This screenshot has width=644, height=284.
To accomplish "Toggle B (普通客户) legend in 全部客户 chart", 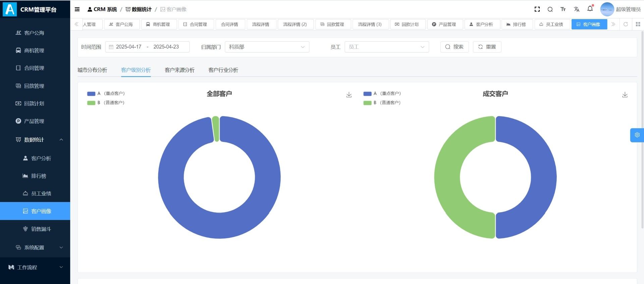I will 106,103.
